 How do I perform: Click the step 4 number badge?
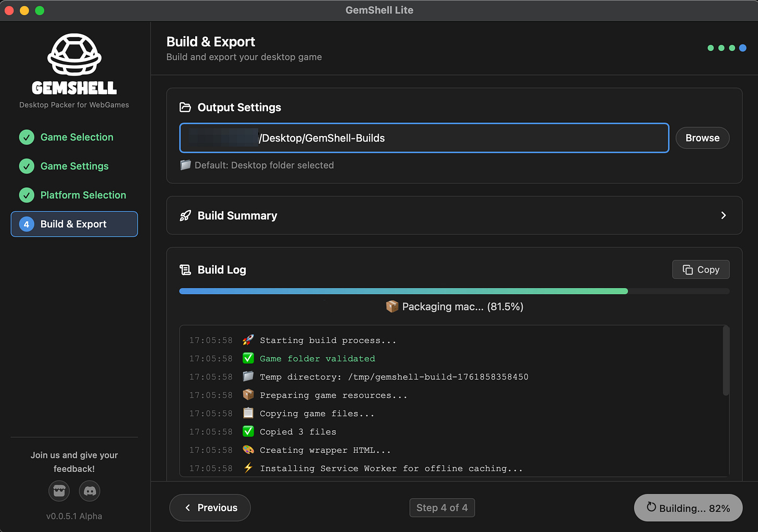[x=27, y=224]
